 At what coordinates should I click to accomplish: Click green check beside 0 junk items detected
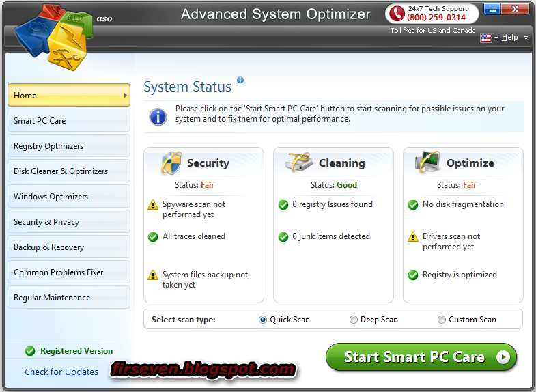[x=283, y=236]
